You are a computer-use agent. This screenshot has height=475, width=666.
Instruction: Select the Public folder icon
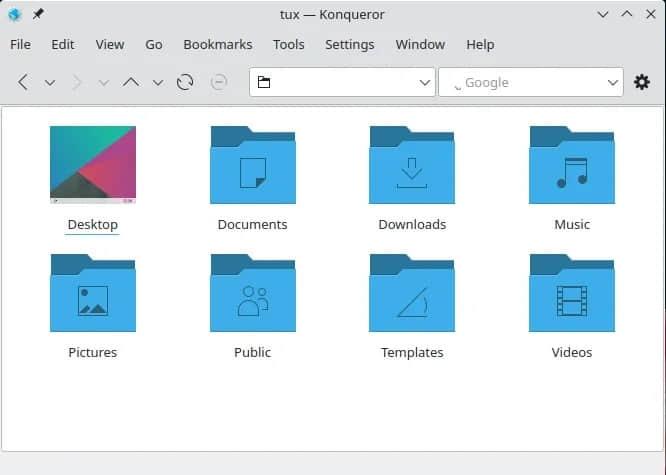point(252,294)
